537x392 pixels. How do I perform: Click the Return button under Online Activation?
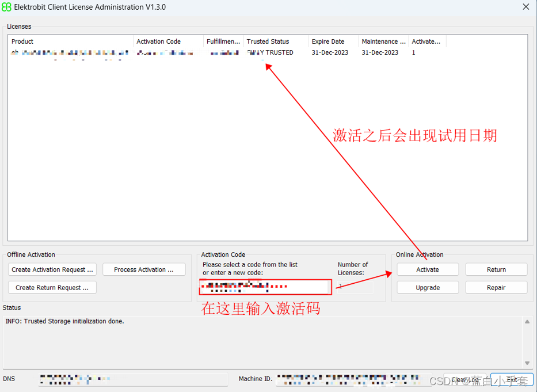[496, 269]
